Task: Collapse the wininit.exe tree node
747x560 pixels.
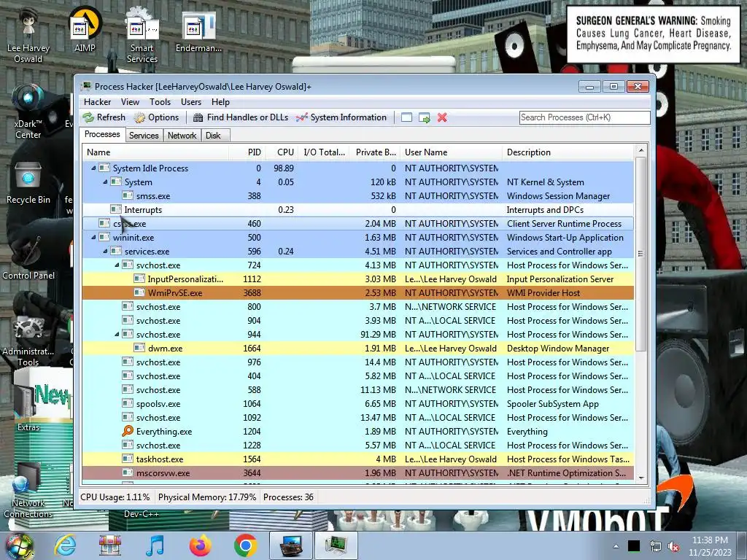Action: point(93,237)
